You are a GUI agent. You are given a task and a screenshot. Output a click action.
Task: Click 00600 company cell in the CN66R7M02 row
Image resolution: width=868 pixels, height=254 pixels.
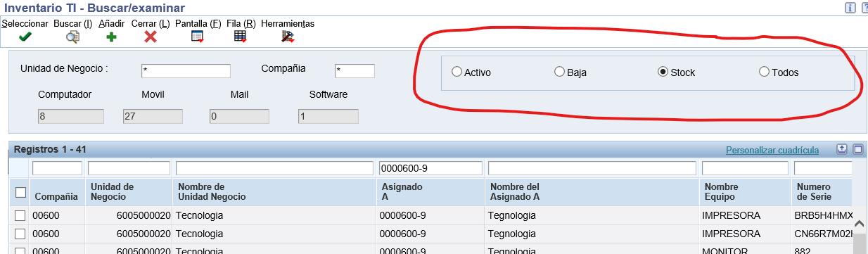[x=46, y=234]
